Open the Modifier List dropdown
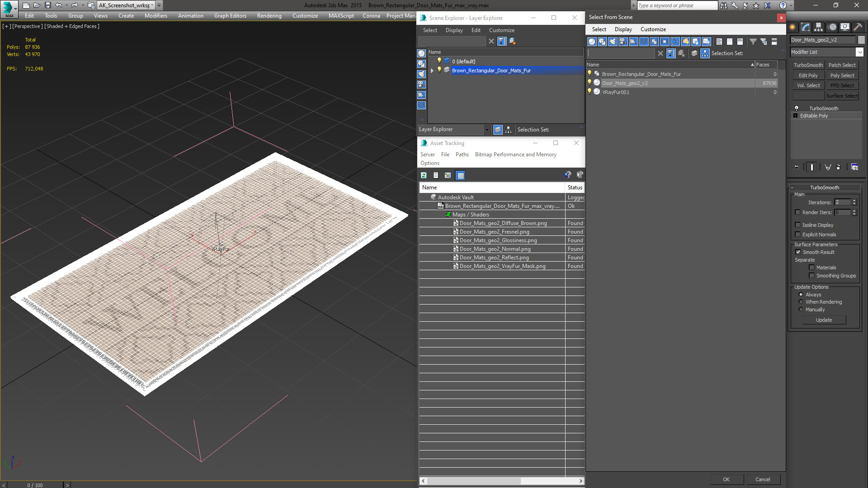Viewport: 868px width, 488px height. coord(859,52)
